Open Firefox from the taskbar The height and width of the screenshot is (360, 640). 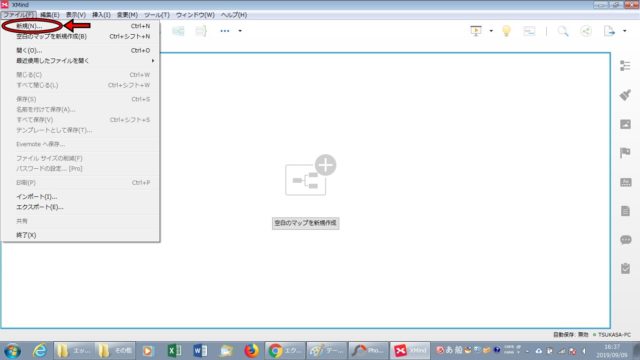251,351
